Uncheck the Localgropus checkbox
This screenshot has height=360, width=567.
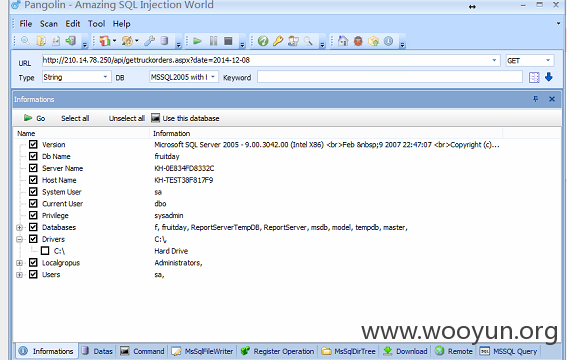pyautogui.click(x=33, y=262)
